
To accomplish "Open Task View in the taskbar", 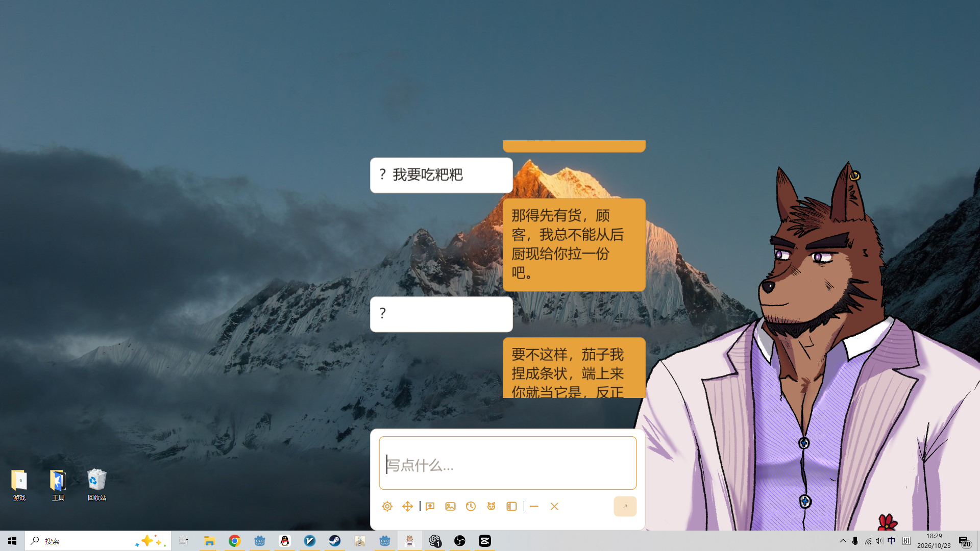I will click(184, 541).
